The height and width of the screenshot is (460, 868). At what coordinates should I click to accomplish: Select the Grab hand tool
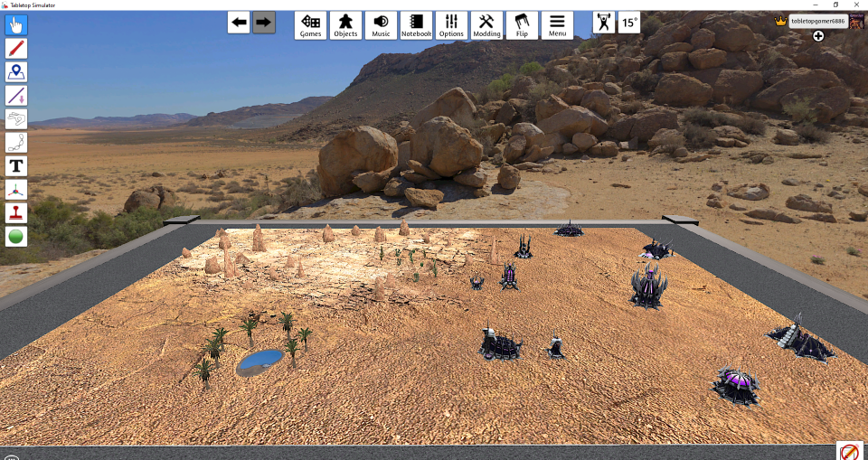coord(16,25)
